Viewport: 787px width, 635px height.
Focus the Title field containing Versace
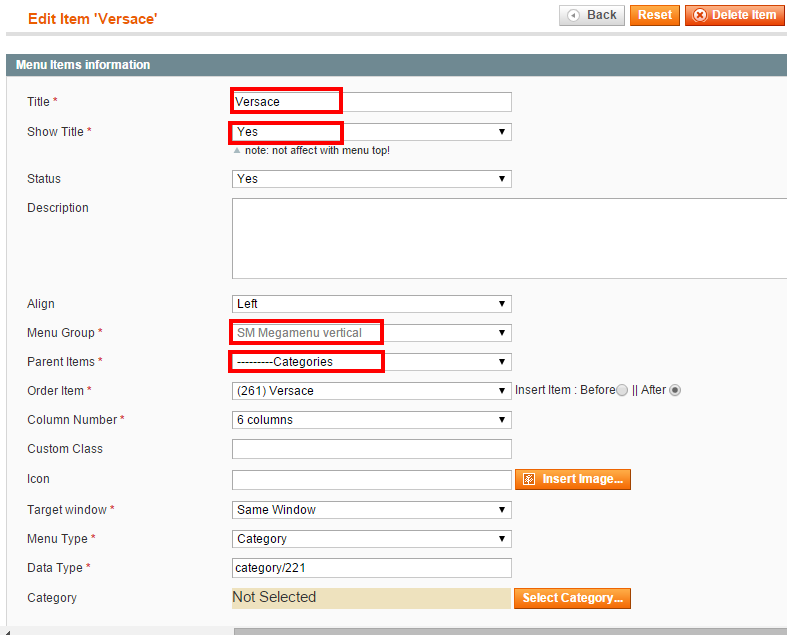pos(372,102)
